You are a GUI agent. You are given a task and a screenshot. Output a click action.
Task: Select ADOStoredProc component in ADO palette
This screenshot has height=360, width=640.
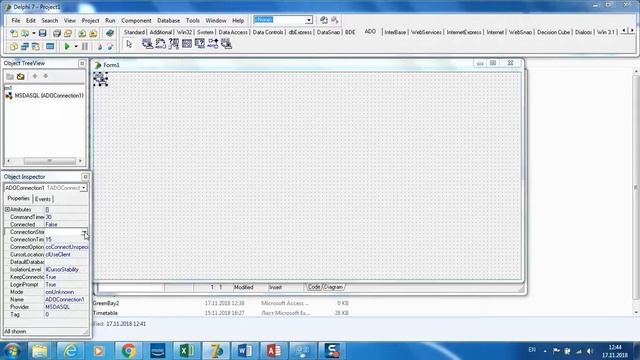tap(213, 44)
